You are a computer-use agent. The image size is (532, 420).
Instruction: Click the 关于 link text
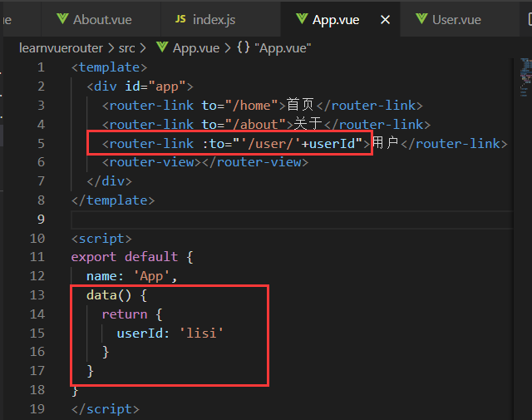308,124
